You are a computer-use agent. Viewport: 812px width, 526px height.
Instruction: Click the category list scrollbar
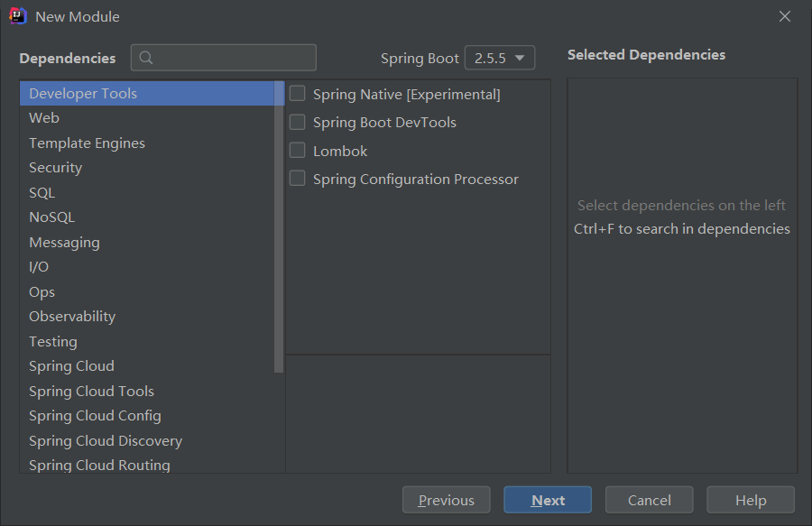pyautogui.click(x=279, y=226)
